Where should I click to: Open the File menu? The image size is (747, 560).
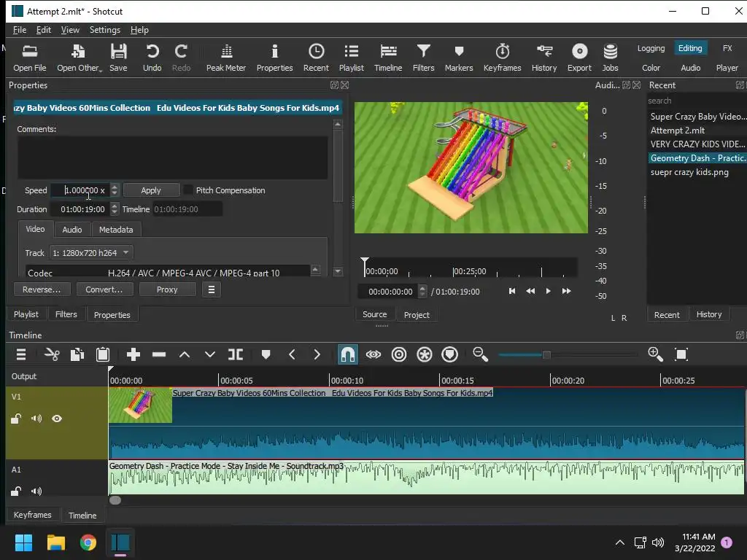point(20,29)
